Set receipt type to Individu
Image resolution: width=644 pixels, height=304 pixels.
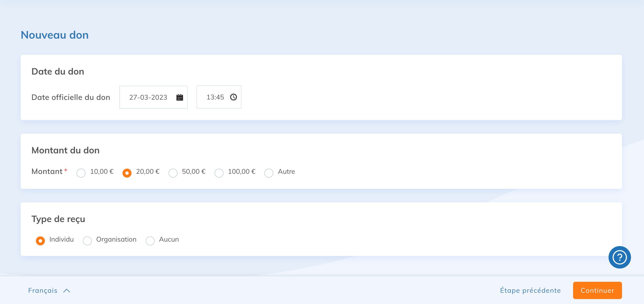coord(40,241)
